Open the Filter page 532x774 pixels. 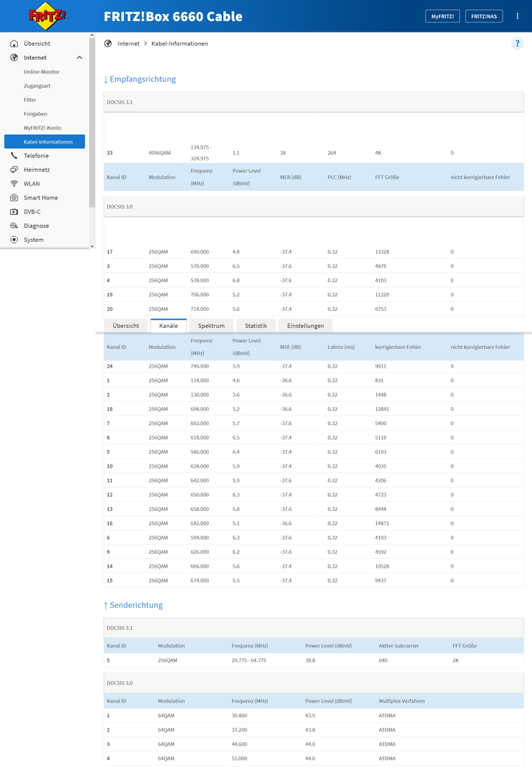coord(29,100)
